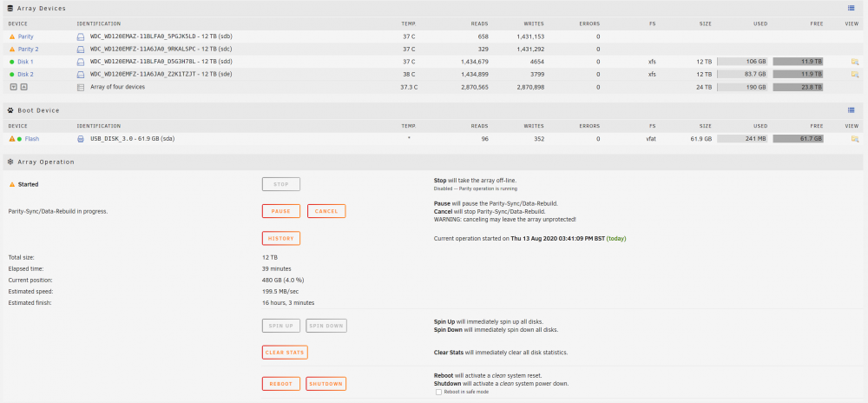
Task: Click the Spin Down button
Action: coord(326,326)
